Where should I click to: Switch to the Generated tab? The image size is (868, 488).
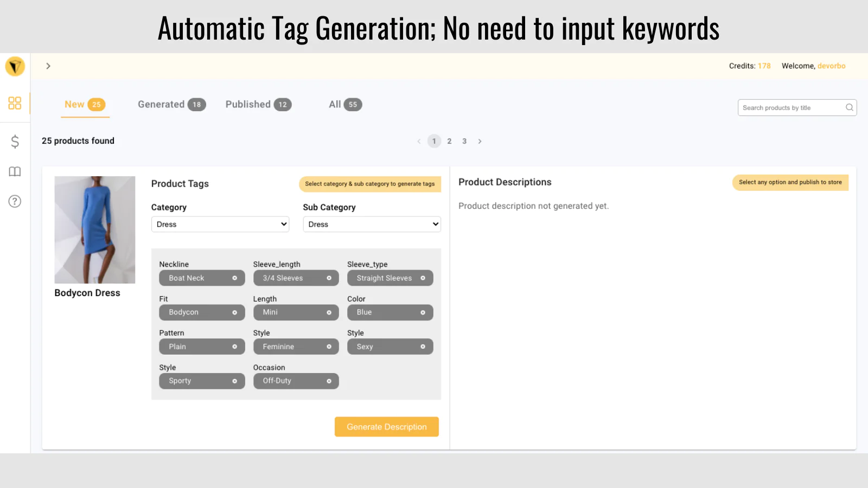tap(171, 105)
